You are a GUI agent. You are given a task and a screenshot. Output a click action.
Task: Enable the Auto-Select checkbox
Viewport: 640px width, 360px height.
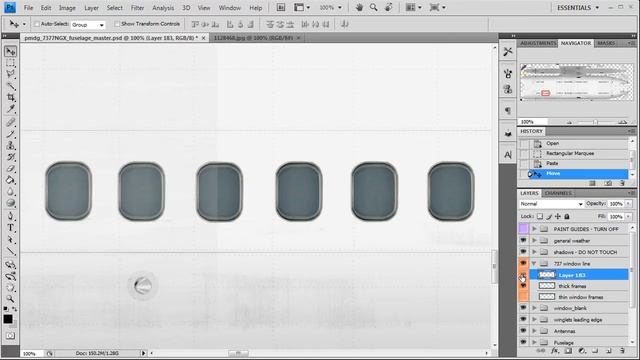37,24
